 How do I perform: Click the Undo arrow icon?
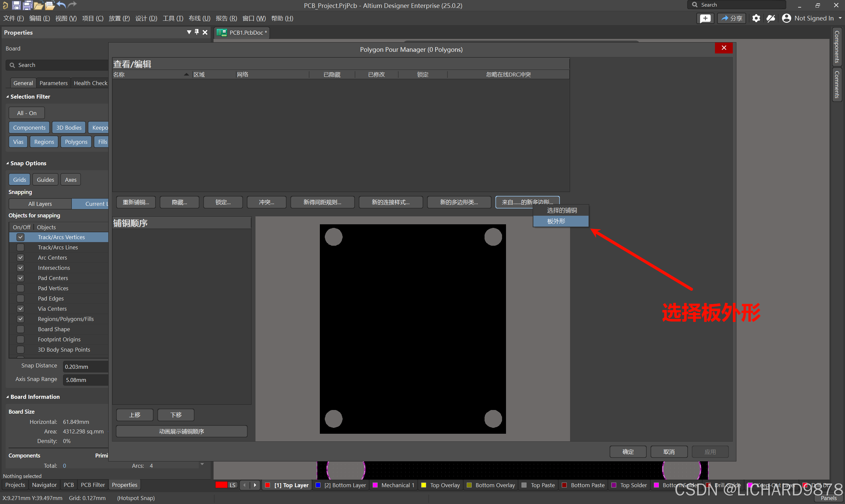[x=61, y=5]
